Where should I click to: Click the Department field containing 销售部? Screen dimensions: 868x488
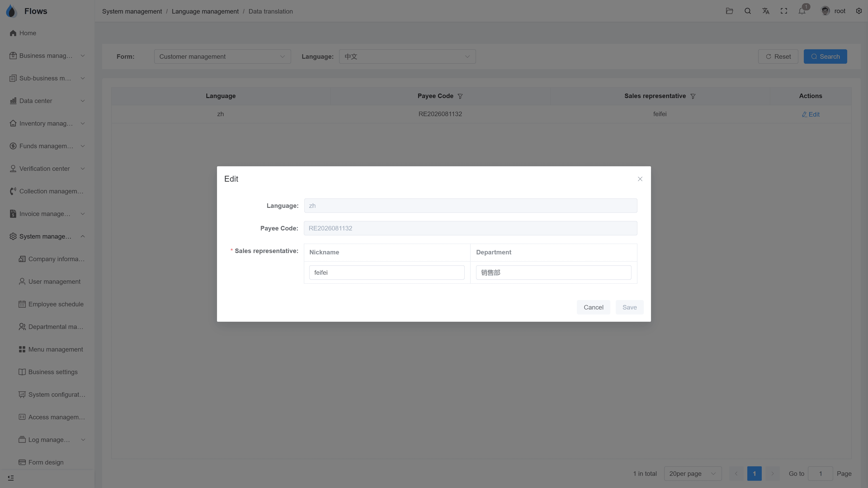click(554, 272)
